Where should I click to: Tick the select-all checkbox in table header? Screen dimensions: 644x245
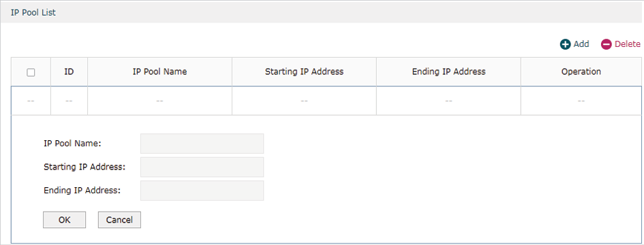[31, 72]
